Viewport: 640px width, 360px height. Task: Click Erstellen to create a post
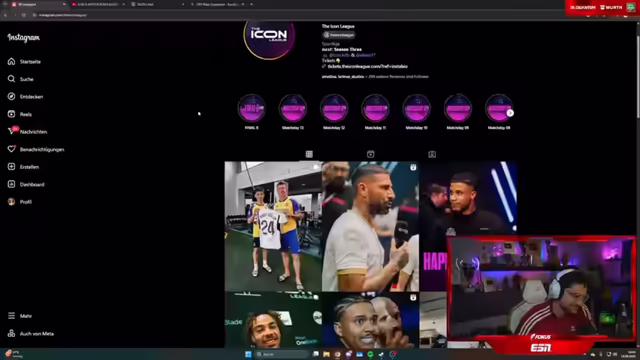tap(23, 167)
